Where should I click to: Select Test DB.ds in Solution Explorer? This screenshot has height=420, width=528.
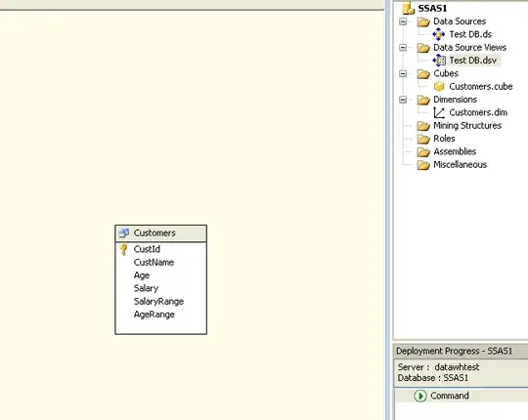coord(470,34)
